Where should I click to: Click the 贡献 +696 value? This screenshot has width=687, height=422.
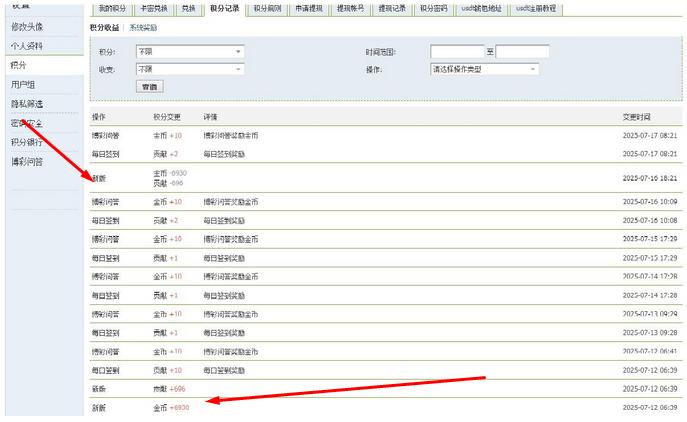(169, 389)
